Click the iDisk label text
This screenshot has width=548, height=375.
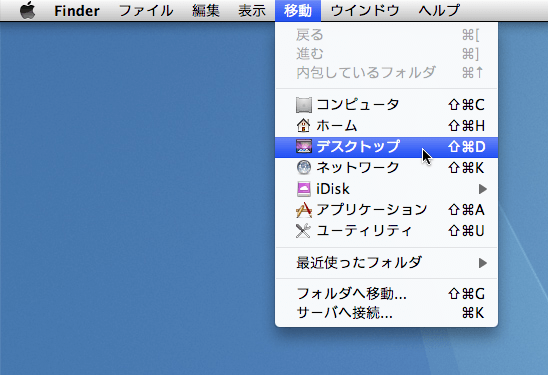pyautogui.click(x=333, y=189)
